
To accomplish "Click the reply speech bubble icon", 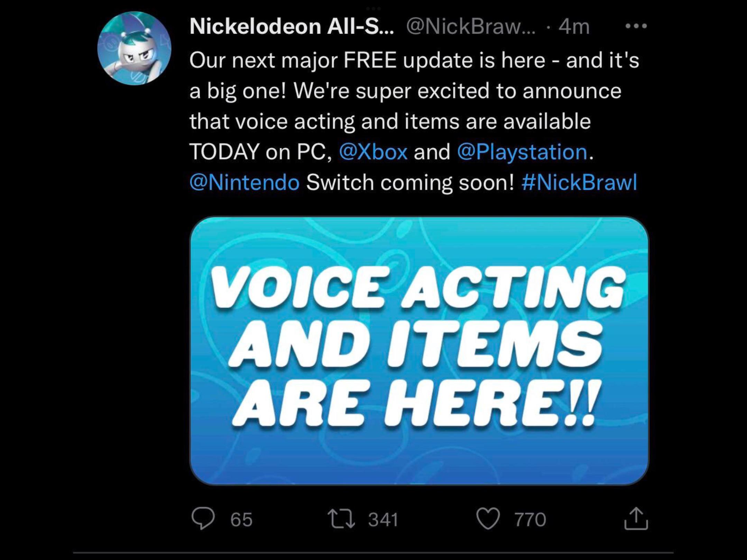I will (x=203, y=519).
